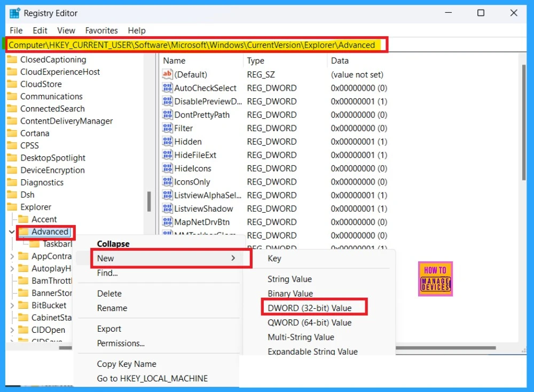Viewport: 534px width, 392px height.
Task: Click the DeviceEncryption folder icon
Action: [x=12, y=170]
